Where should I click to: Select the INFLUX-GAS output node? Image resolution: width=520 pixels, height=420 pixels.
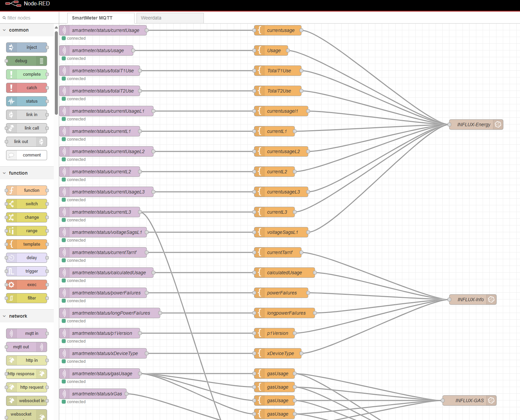tap(469, 400)
